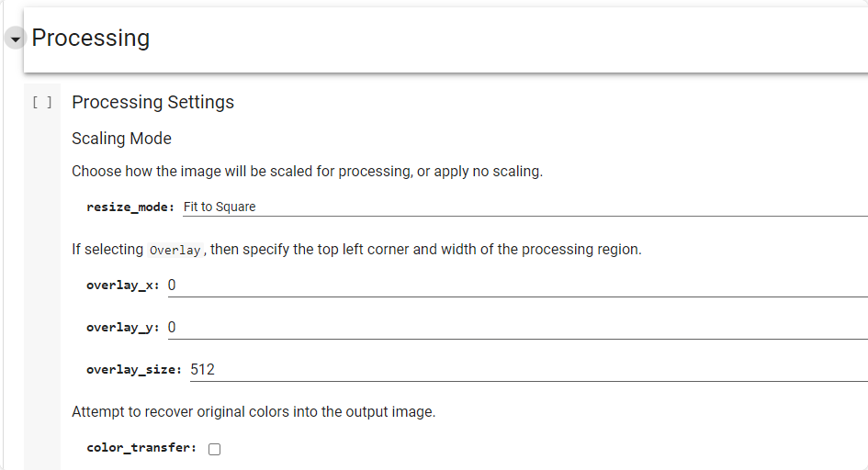
Task: Click the overlay_x input field
Action: pos(516,285)
